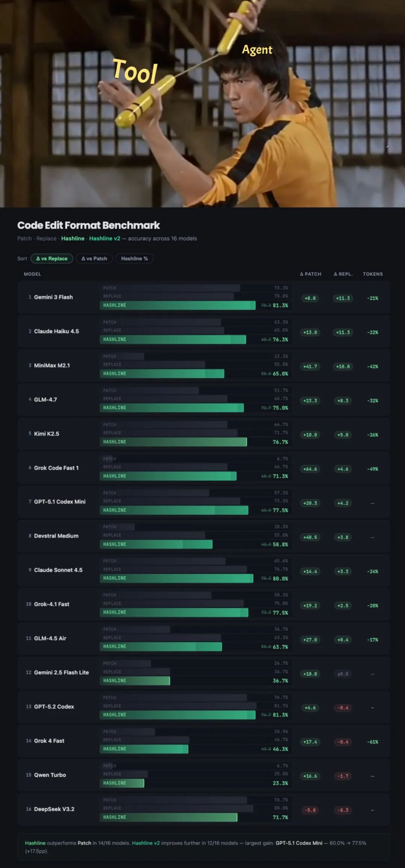Click the -42% tokens value

(373, 367)
